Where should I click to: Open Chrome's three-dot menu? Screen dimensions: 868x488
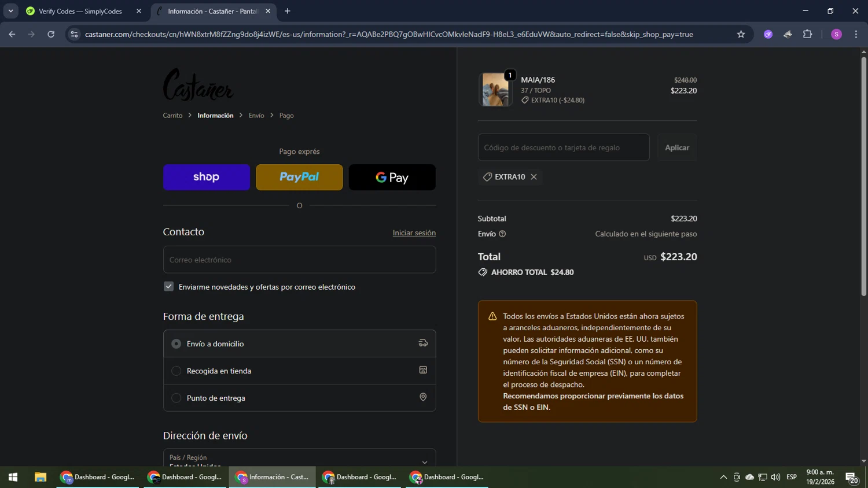click(x=856, y=34)
